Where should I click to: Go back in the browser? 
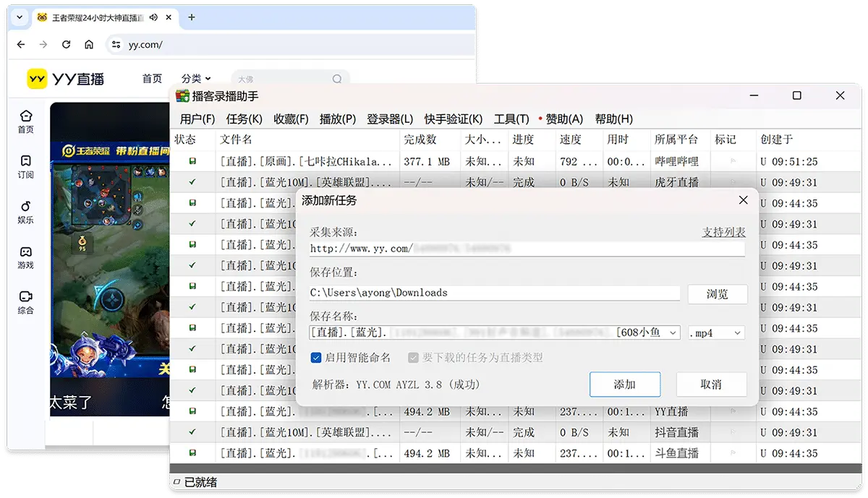click(20, 45)
